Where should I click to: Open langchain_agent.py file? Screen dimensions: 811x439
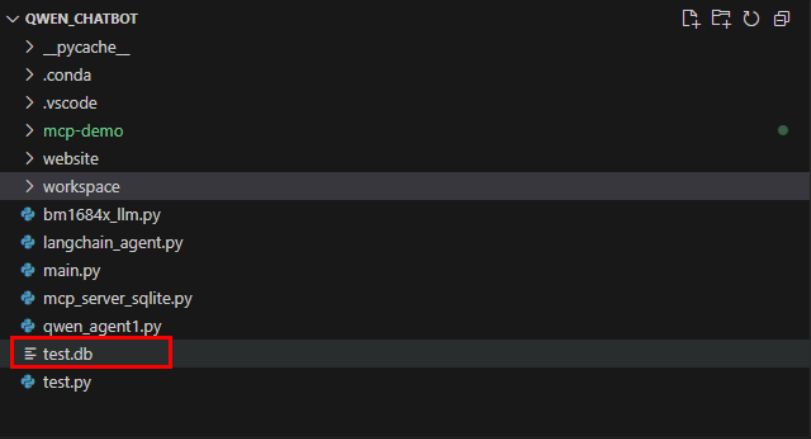(113, 243)
